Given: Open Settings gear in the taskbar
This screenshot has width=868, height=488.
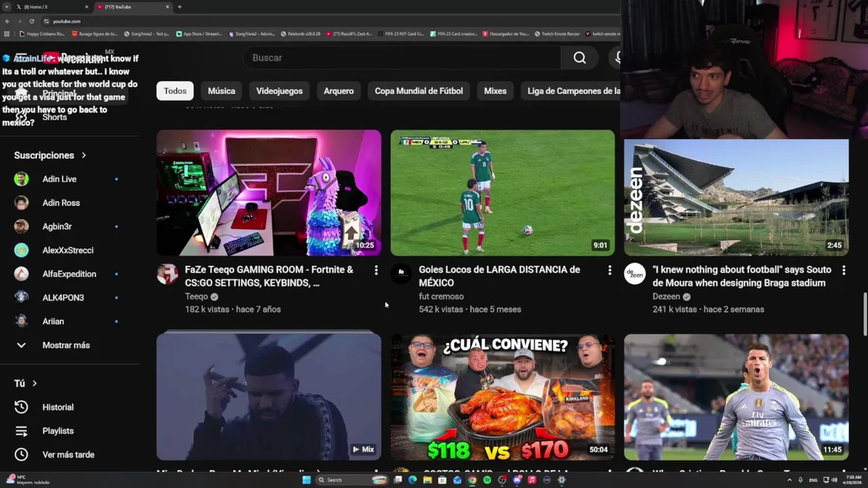Looking at the screenshot, I should point(561,480).
